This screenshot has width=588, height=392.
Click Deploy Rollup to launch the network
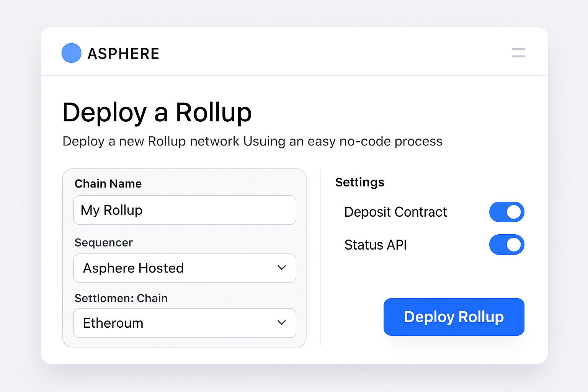pos(454,317)
